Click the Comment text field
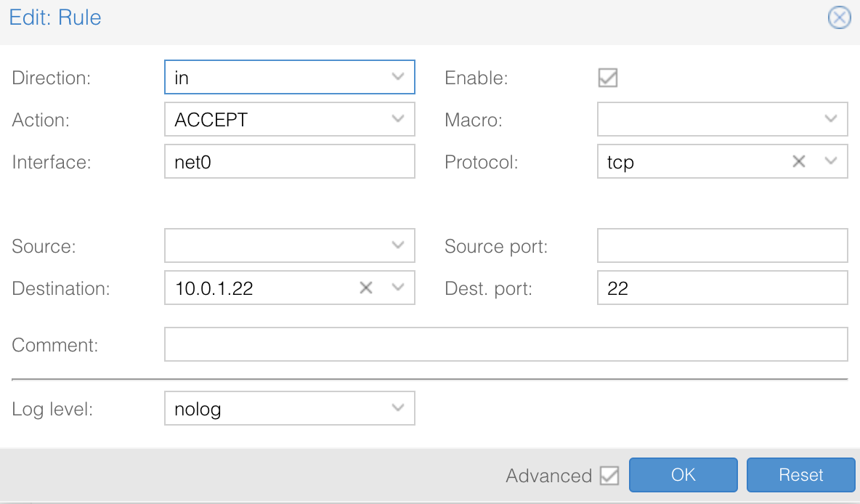The height and width of the screenshot is (504, 860). pos(506,344)
